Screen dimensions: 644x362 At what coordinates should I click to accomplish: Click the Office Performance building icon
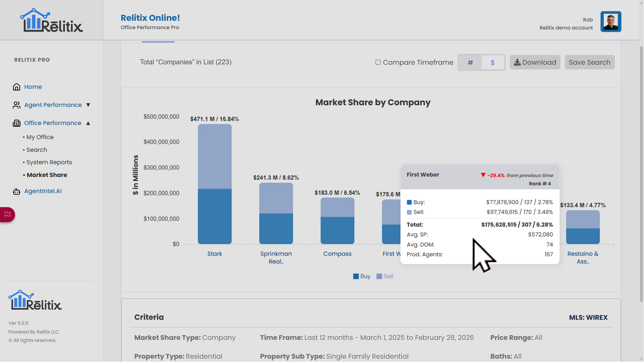point(16,123)
